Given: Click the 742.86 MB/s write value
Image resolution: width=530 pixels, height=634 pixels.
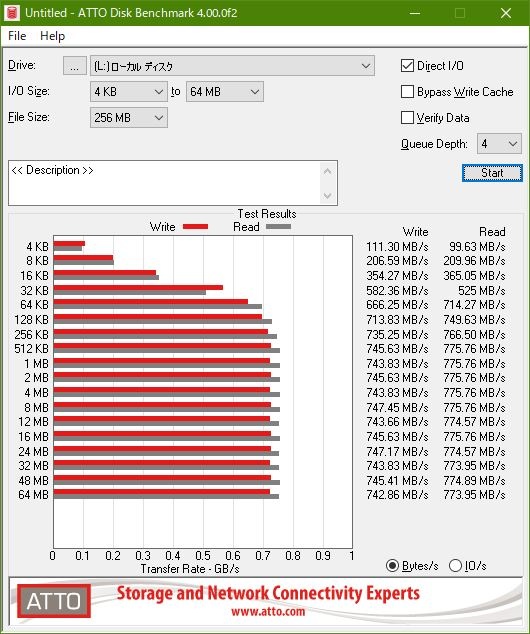Looking at the screenshot, I should pos(397,495).
